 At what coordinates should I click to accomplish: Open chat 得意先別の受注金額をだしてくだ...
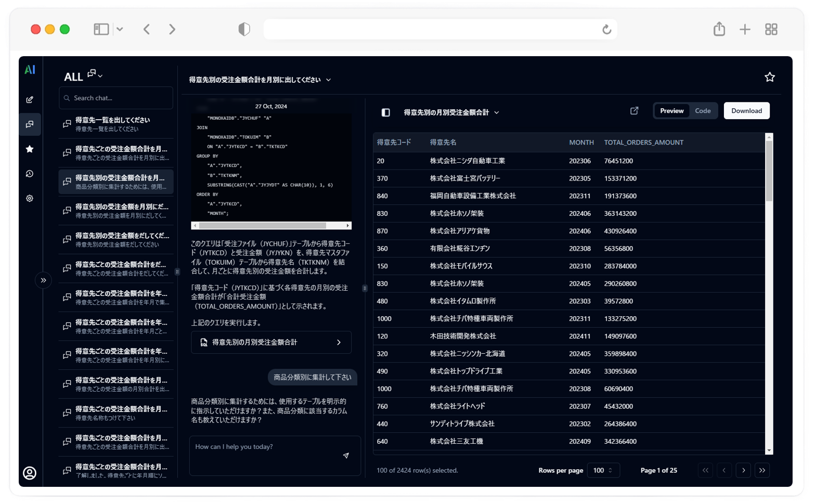pyautogui.click(x=115, y=240)
